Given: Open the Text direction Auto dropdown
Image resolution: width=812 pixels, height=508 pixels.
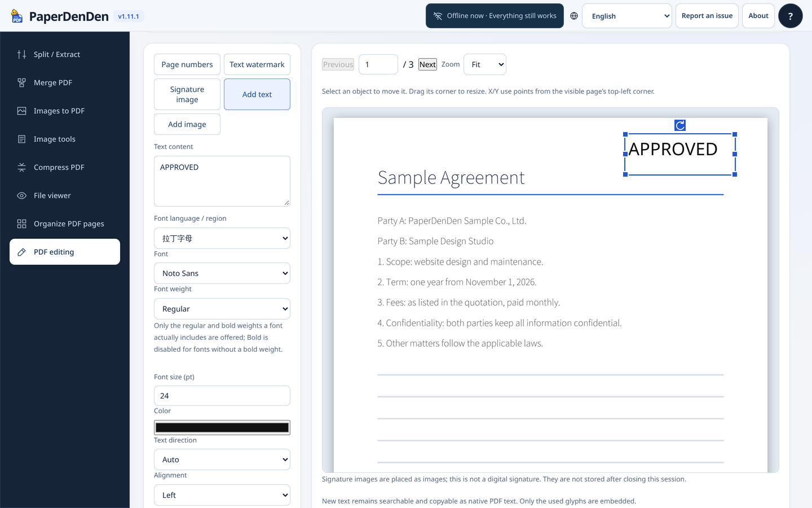Looking at the screenshot, I should tap(222, 459).
